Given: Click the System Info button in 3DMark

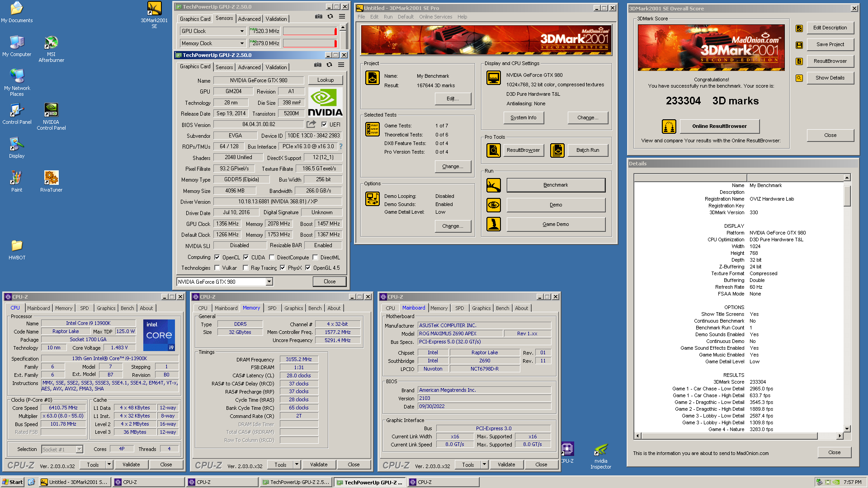Looking at the screenshot, I should (x=524, y=117).
